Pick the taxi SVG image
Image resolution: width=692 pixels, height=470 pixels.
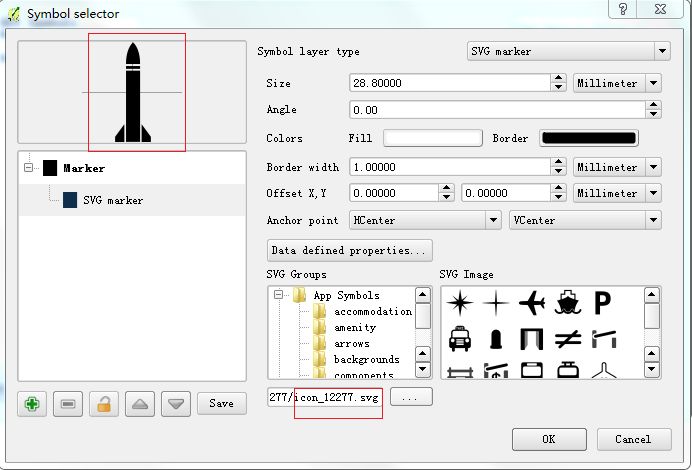click(459, 339)
